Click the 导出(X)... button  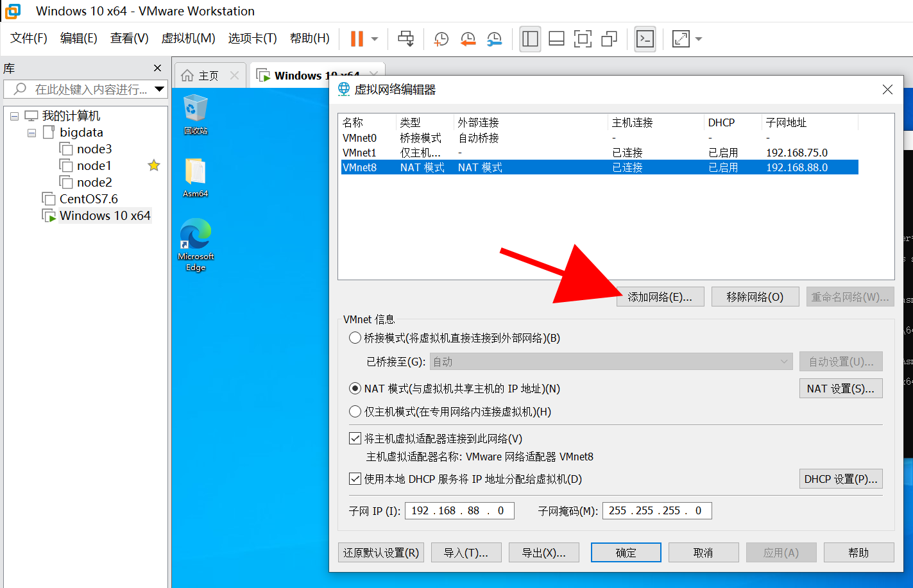point(544,553)
